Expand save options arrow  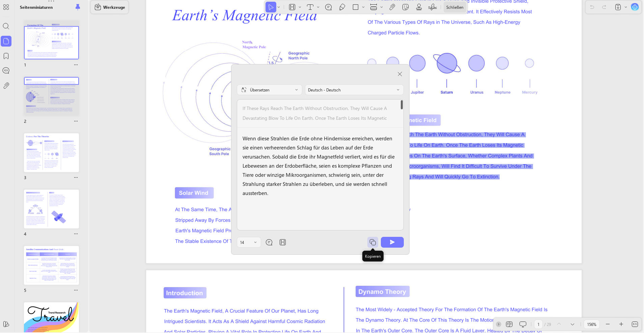click(625, 7)
